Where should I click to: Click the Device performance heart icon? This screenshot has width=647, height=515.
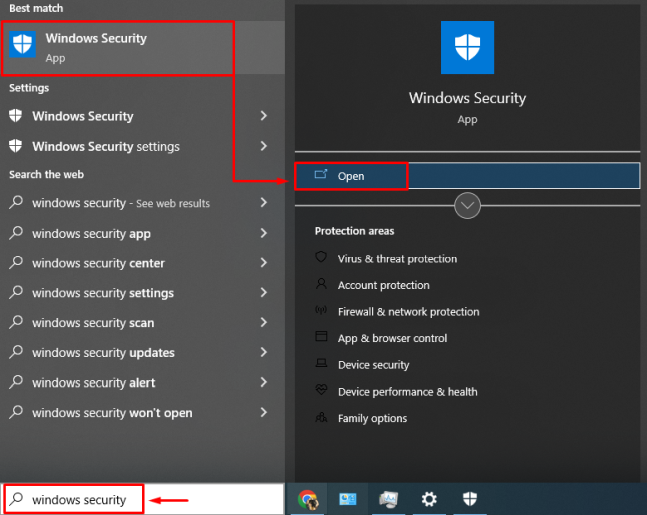point(321,389)
